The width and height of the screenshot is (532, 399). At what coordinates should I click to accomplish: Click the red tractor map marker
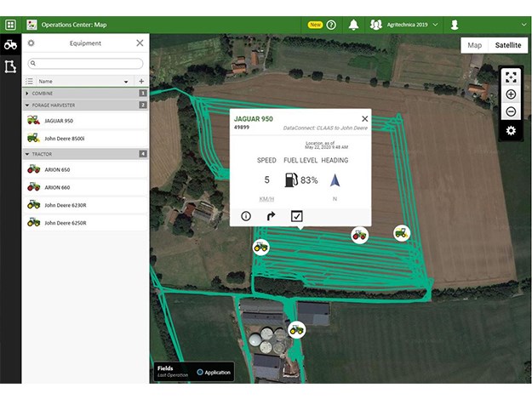(x=360, y=235)
